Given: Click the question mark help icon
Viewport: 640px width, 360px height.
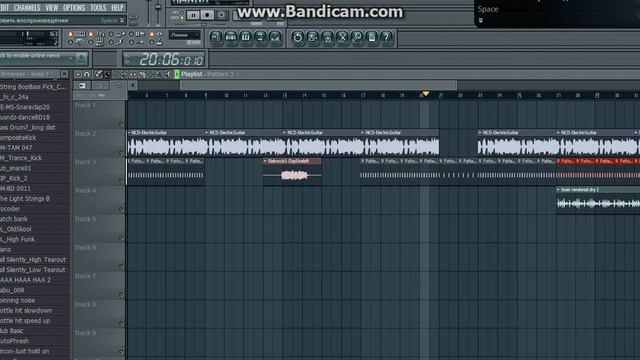Looking at the screenshot, I should tap(386, 38).
